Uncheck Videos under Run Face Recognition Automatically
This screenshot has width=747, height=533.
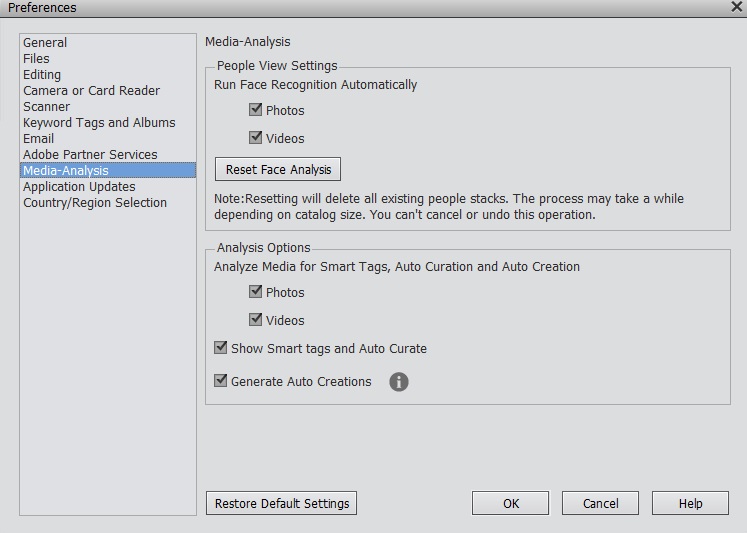(x=256, y=138)
